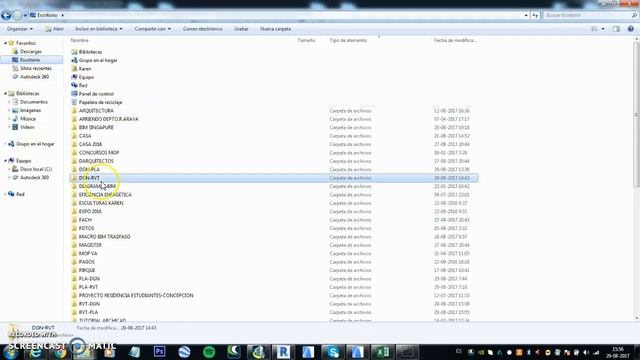The image size is (640, 360).
Task: Sort by Fecha de modificación column header
Action: tap(455, 40)
